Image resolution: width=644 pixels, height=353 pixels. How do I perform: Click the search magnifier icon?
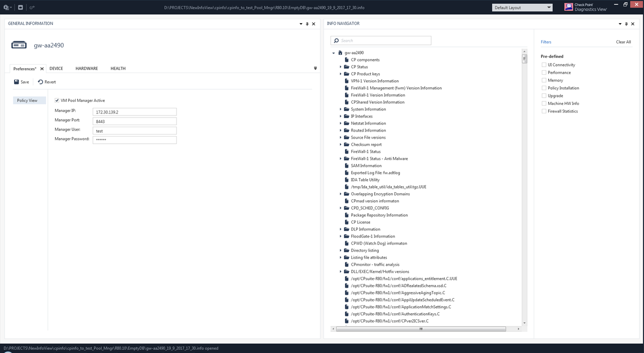pyautogui.click(x=336, y=40)
